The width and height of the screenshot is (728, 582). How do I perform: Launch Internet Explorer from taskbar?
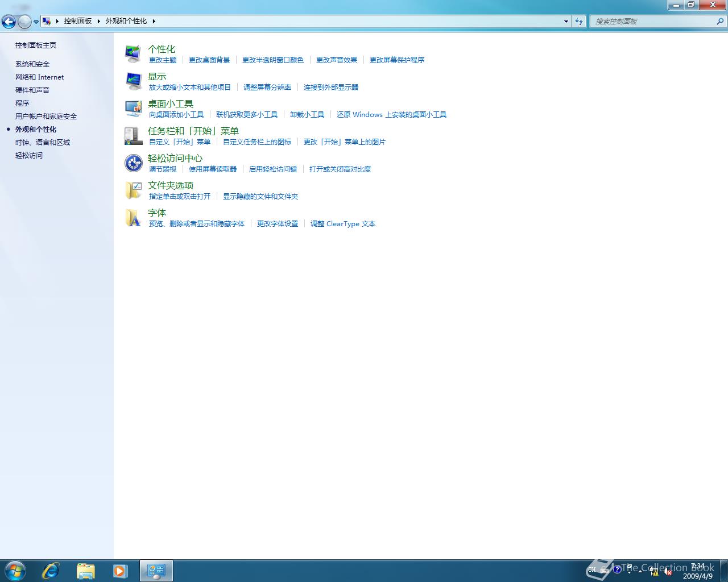51,571
